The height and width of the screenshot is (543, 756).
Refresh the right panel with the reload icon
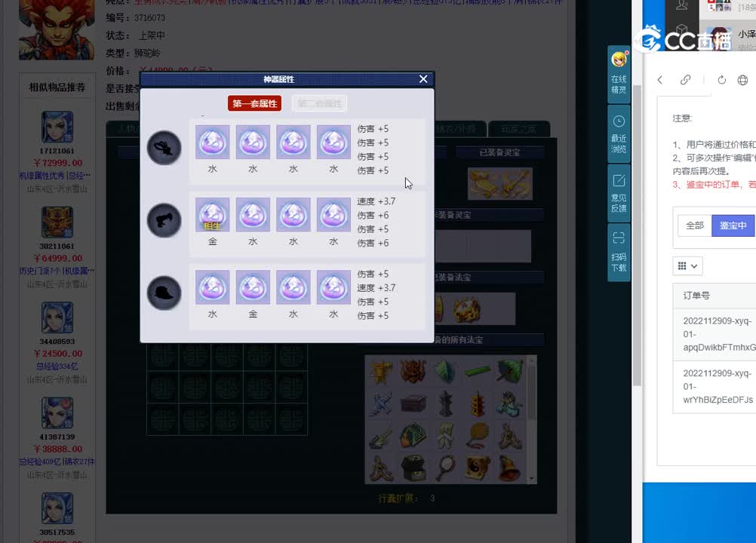pos(721,80)
